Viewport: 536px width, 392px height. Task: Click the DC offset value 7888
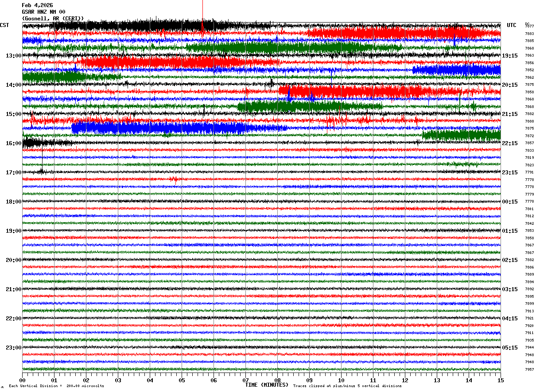pyautogui.click(x=529, y=121)
